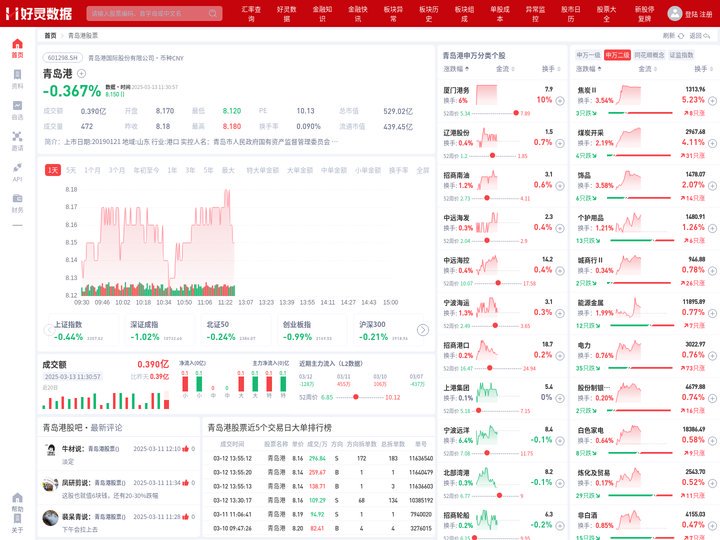Show previous indices with left arrow
Image resolution: width=720 pixels, height=540 pixels.
(49, 330)
